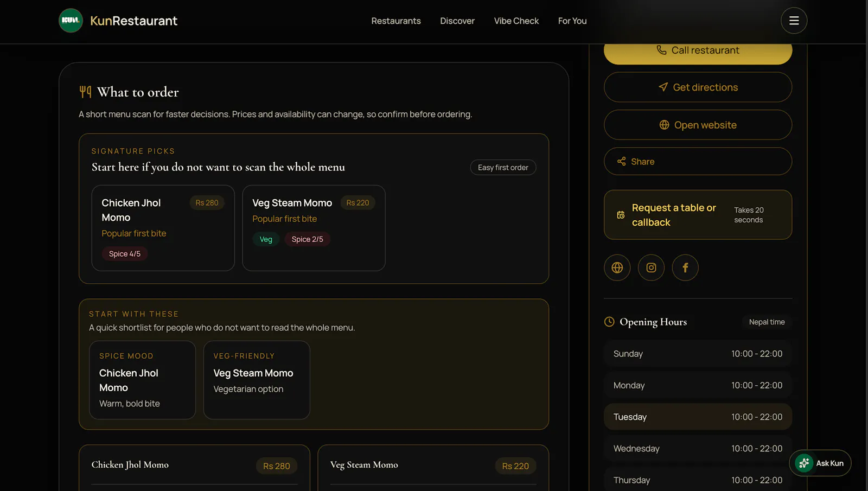
Task: Open the Vibe Check nav item
Action: (516, 21)
